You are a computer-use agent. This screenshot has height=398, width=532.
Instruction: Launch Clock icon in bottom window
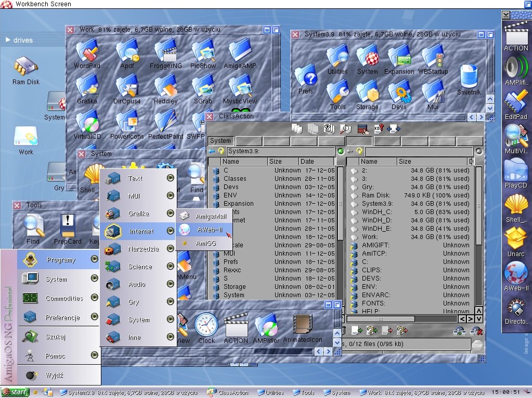[206, 328]
